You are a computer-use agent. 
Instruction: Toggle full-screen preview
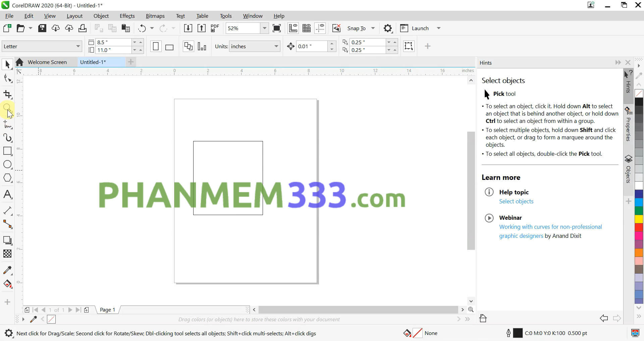point(277,28)
